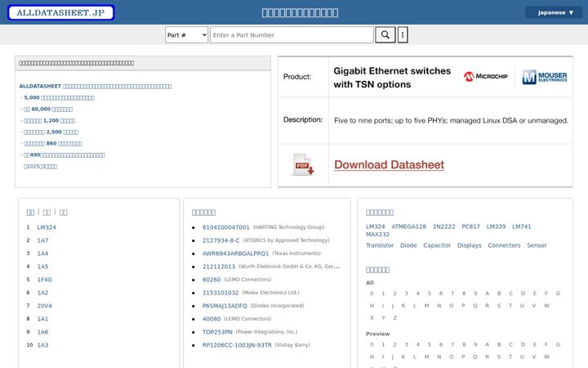
Task: Click the Download Datasheet link
Action: pyautogui.click(x=389, y=165)
